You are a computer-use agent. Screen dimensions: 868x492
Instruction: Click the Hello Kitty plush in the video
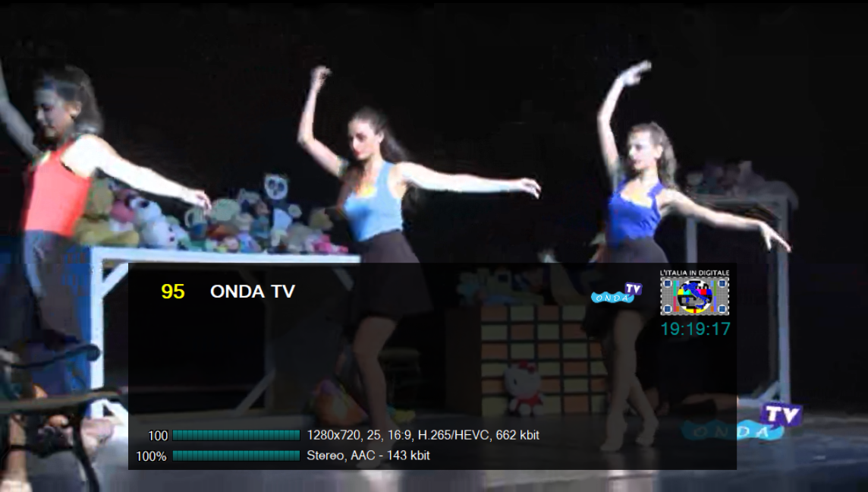tap(524, 387)
